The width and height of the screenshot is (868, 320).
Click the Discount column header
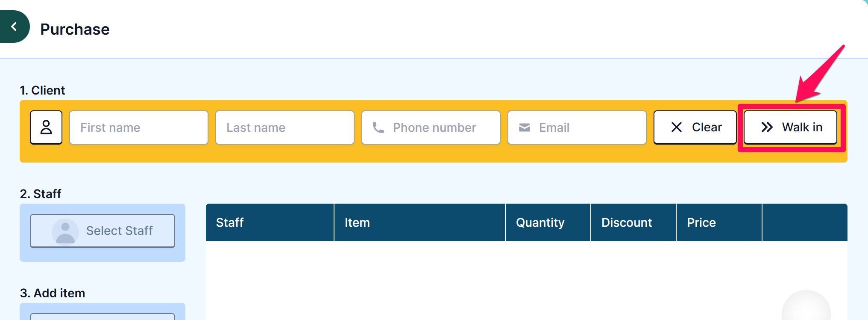[x=633, y=222]
